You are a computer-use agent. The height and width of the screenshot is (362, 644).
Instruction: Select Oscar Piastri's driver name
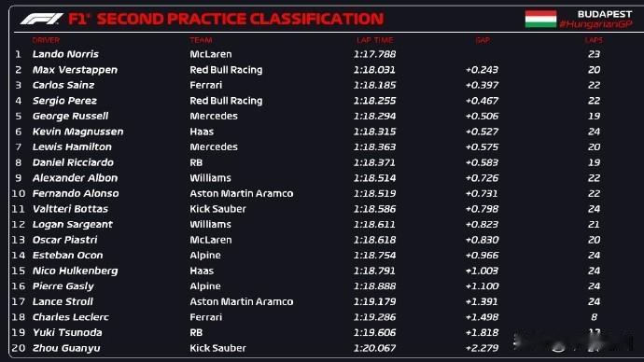[x=65, y=240]
